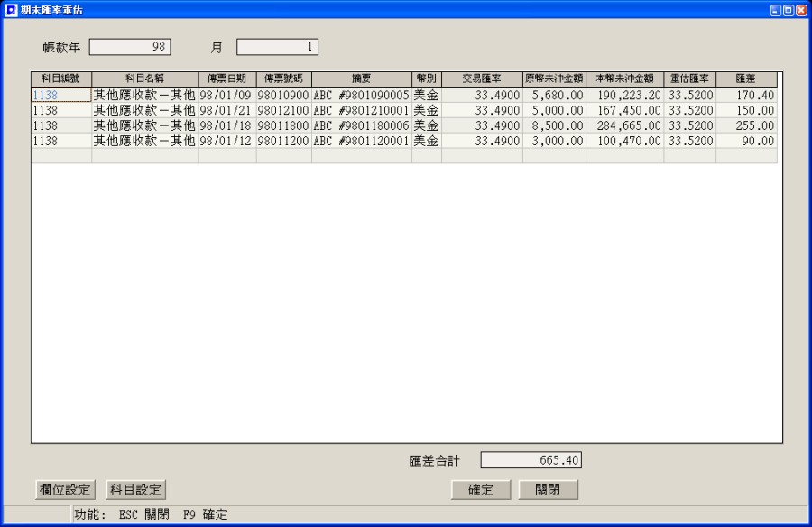Select voucher date 98/01/21 cell
Screen dimensions: 812x527
pyautogui.click(x=227, y=110)
